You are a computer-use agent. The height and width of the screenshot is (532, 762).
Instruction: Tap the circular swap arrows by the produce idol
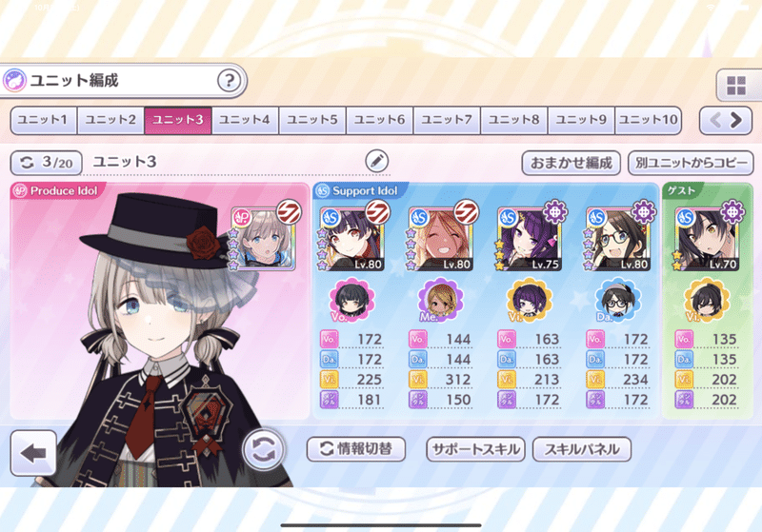point(264,449)
